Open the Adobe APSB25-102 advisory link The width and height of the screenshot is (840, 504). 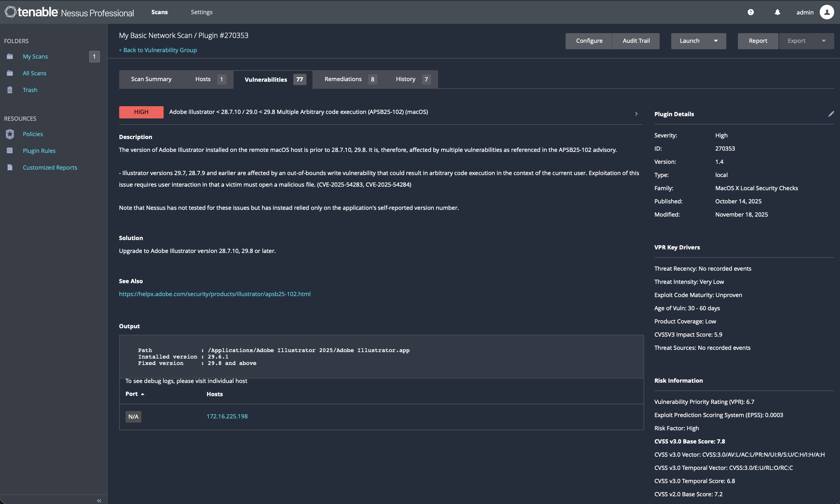coord(215,294)
